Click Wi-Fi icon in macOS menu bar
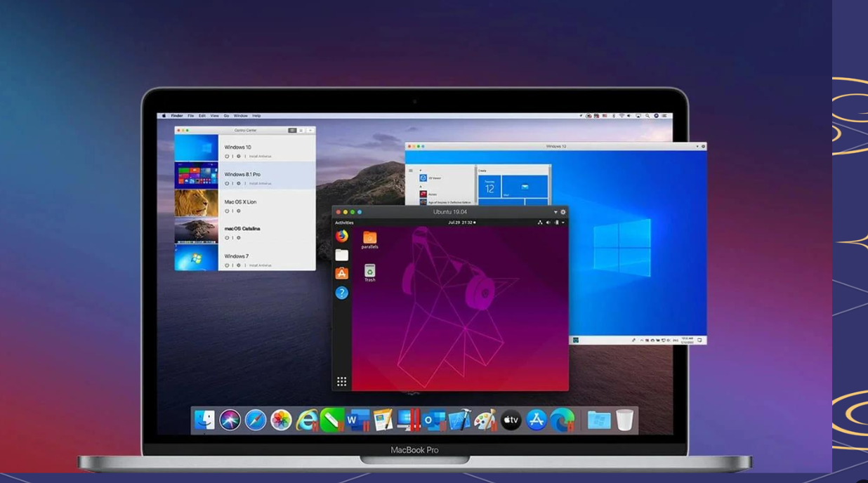Viewport: 868px width, 483px height. 622,116
